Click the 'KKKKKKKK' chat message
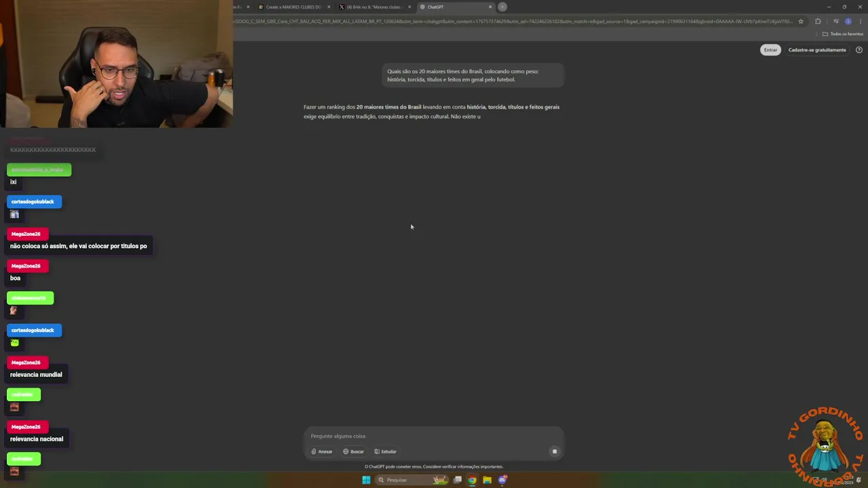 click(x=53, y=150)
